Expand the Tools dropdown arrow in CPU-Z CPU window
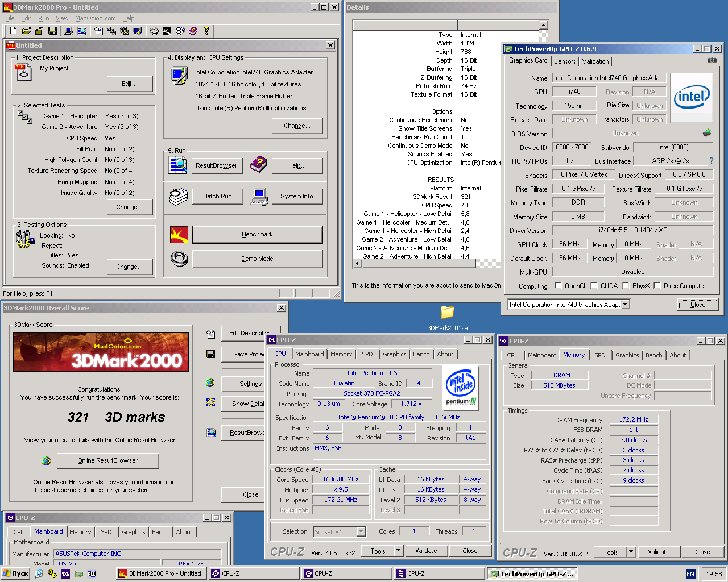This screenshot has height=582, width=728. [x=398, y=550]
